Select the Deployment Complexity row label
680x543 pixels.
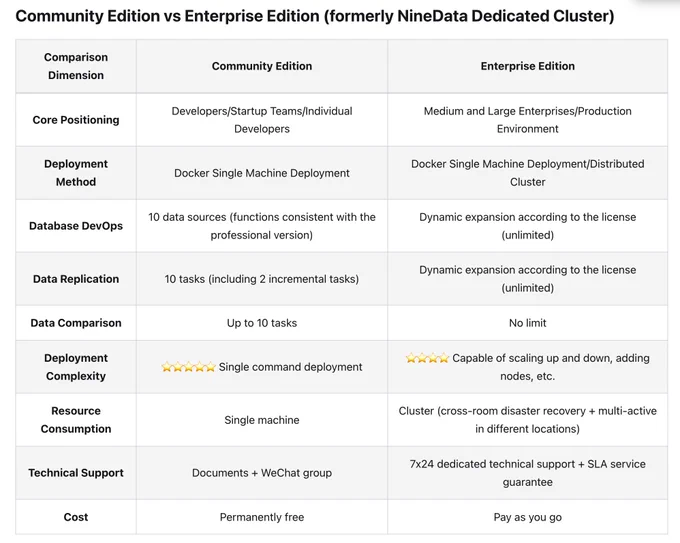pos(76,367)
